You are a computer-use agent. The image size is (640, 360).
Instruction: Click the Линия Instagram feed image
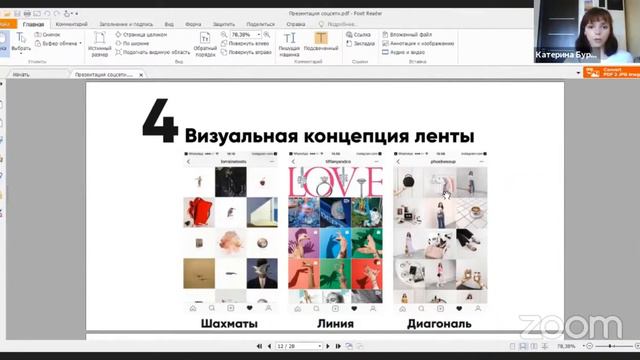pyautogui.click(x=335, y=232)
